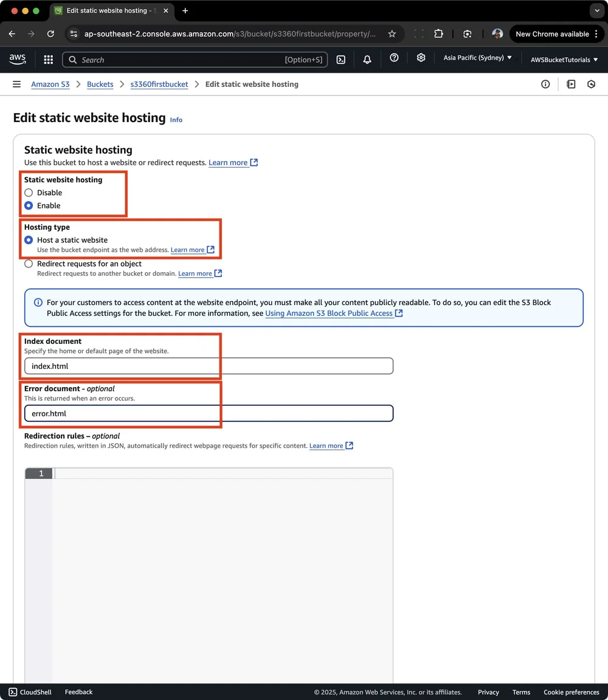Bookmark this page with the star icon

tap(392, 34)
